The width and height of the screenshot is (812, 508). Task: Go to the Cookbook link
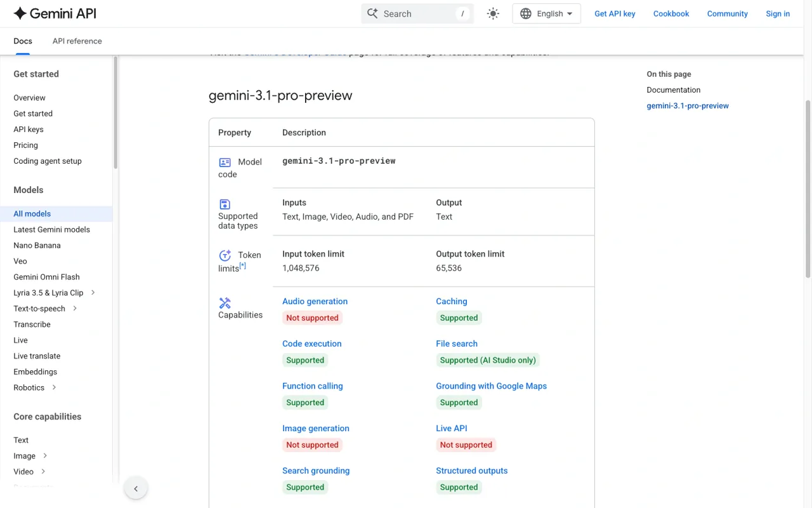point(671,13)
